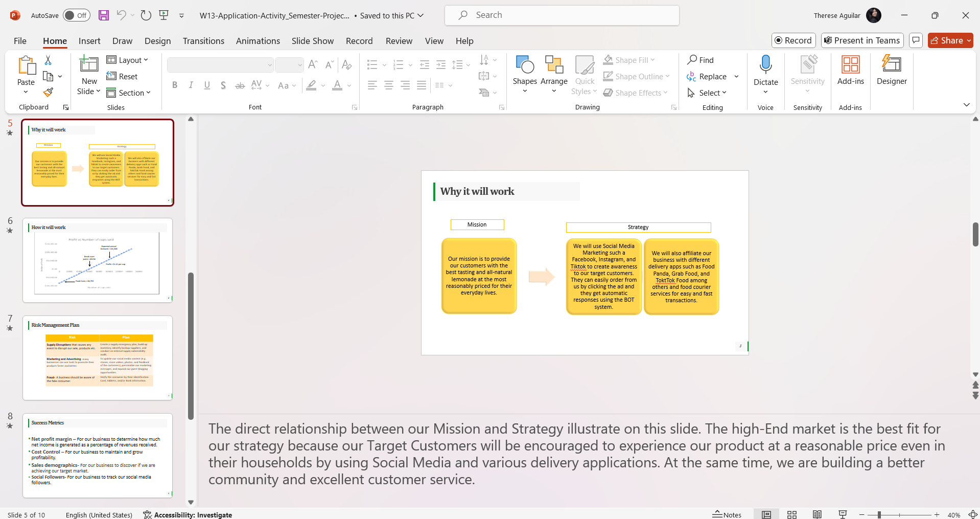Expand Shape Outline dropdown arrow
This screenshot has height=519, width=980.
(668, 76)
